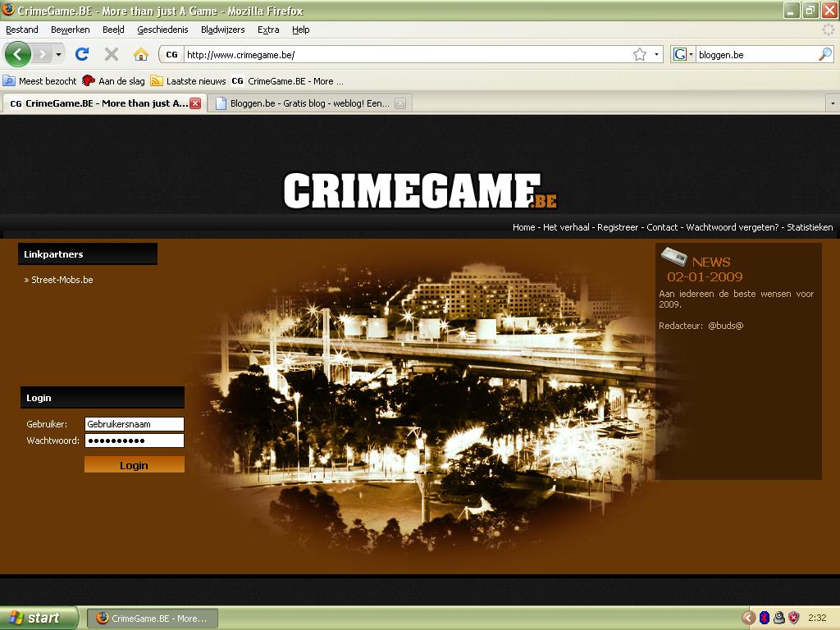Click the search magnifier icon

point(824,54)
